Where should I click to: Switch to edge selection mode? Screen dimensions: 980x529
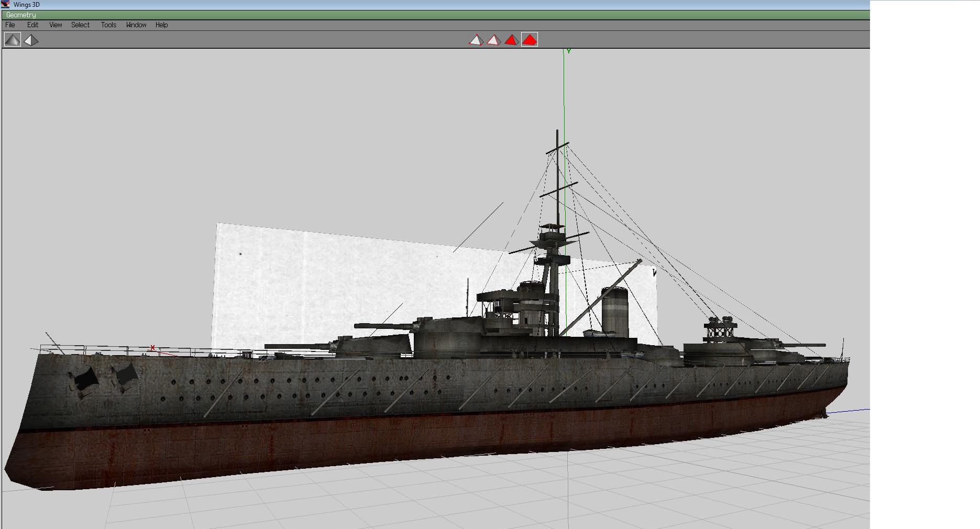[493, 40]
